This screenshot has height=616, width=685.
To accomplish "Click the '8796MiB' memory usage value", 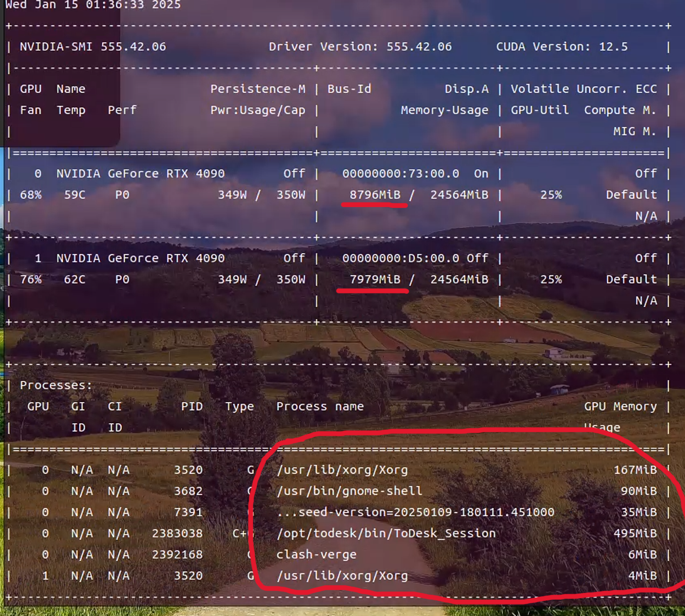I will point(375,195).
